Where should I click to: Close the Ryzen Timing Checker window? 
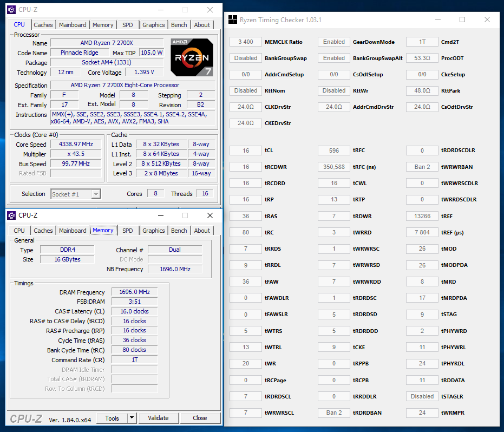click(x=487, y=19)
